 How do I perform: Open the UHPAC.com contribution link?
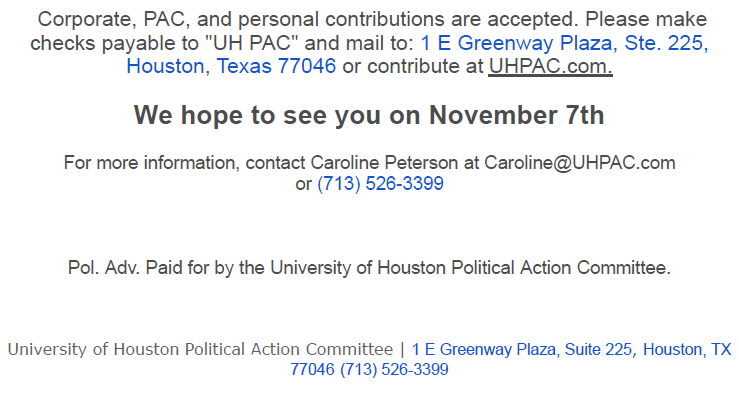(550, 66)
